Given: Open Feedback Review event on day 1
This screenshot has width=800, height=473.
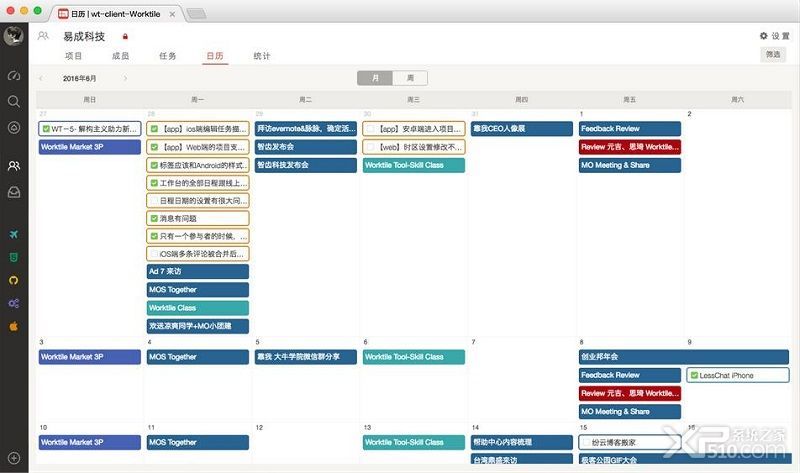Looking at the screenshot, I should point(630,129).
